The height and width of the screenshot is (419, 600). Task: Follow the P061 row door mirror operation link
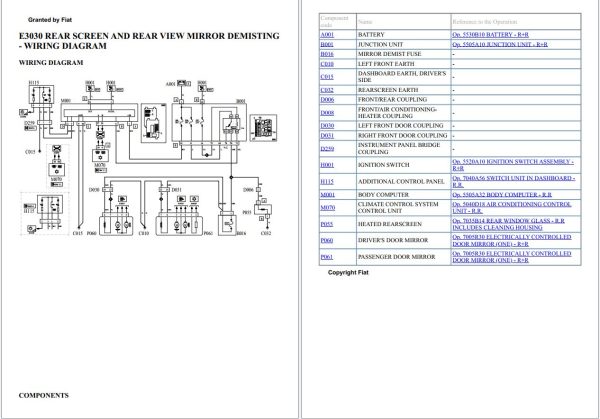click(512, 257)
